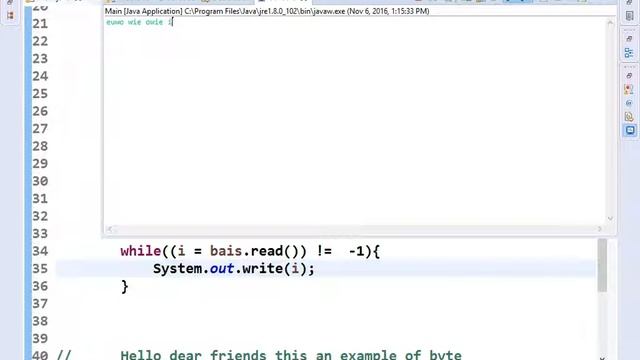Click line number 35 in the ruler
The height and width of the screenshot is (360, 640).
click(x=40, y=269)
